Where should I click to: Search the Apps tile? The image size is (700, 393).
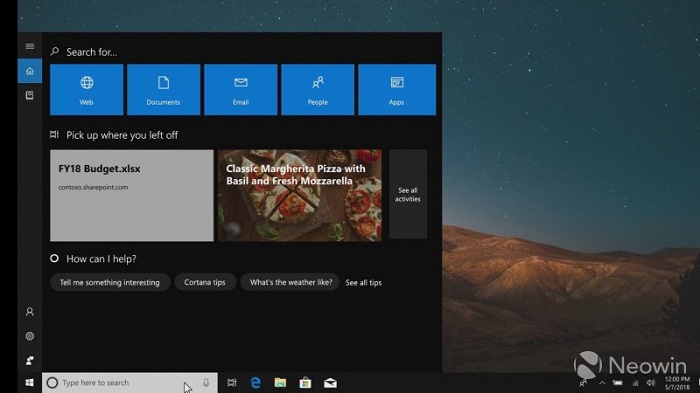[397, 90]
